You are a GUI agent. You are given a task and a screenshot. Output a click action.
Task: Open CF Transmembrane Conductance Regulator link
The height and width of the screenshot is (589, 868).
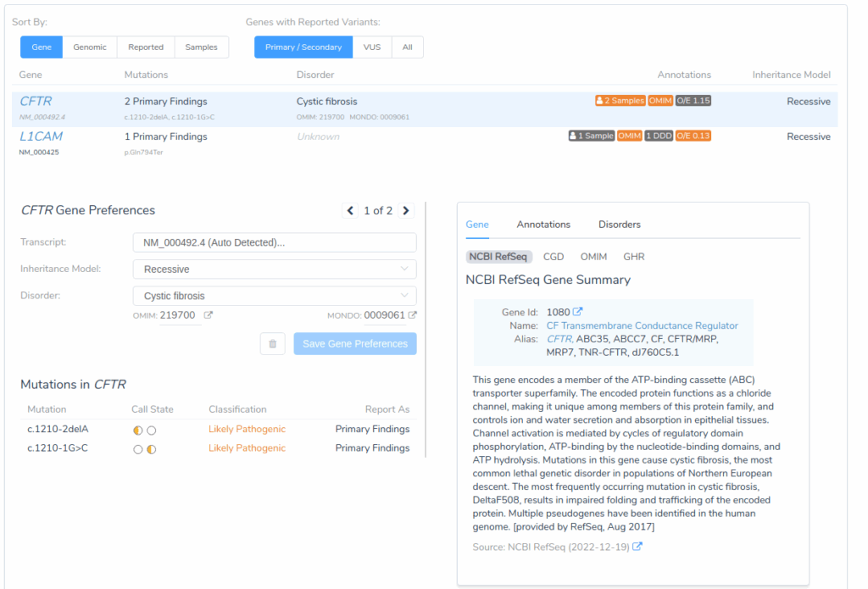[642, 325]
